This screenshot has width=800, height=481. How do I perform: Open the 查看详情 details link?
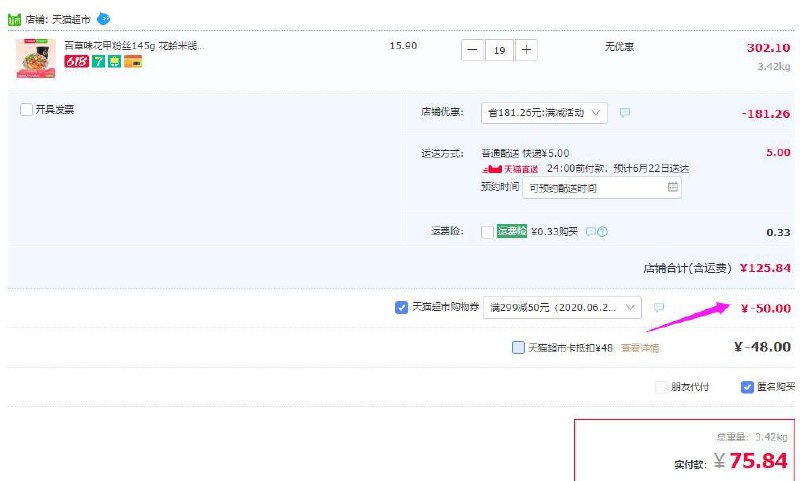[x=640, y=348]
